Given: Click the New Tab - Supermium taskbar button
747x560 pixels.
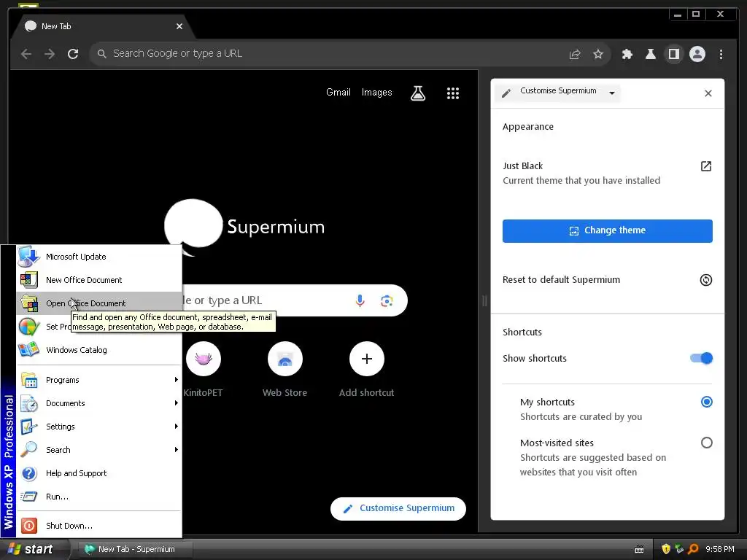Looking at the screenshot, I should point(135,550).
